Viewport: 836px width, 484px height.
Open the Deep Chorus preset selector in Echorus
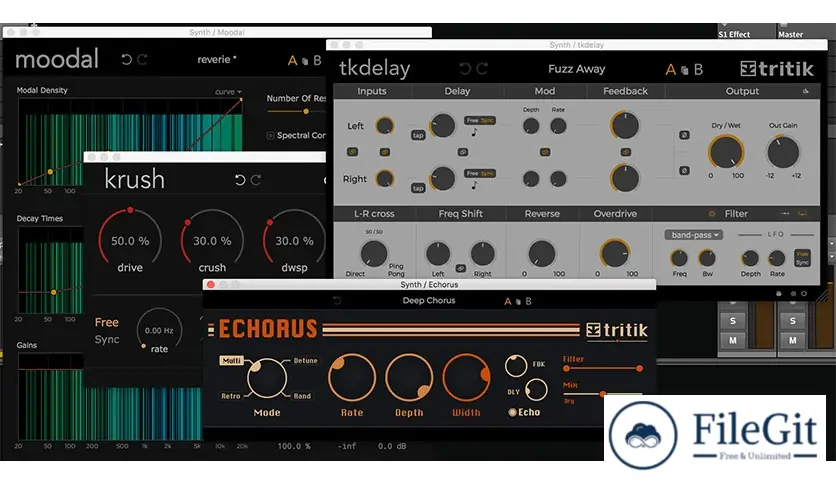tap(429, 301)
